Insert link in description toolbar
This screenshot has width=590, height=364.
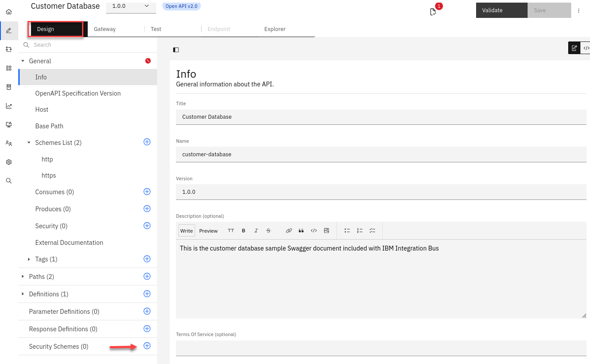pos(288,230)
